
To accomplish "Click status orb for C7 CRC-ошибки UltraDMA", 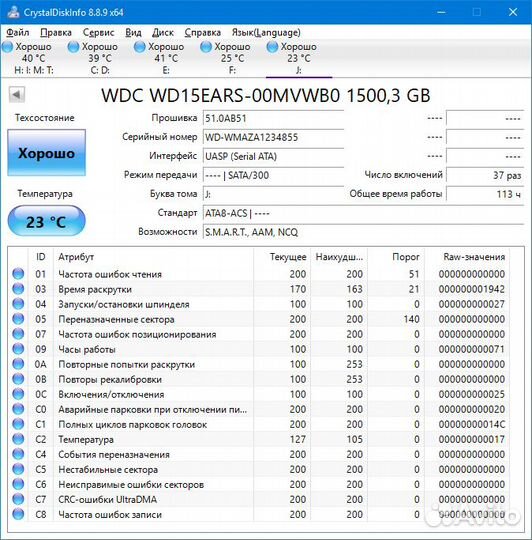I will point(18,499).
